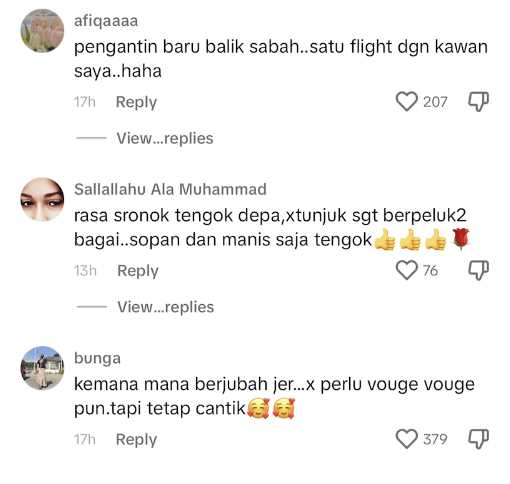The image size is (510, 484).
Task: Open Sallallahu Ala Muhammad's profile avatar
Action: coord(42,199)
